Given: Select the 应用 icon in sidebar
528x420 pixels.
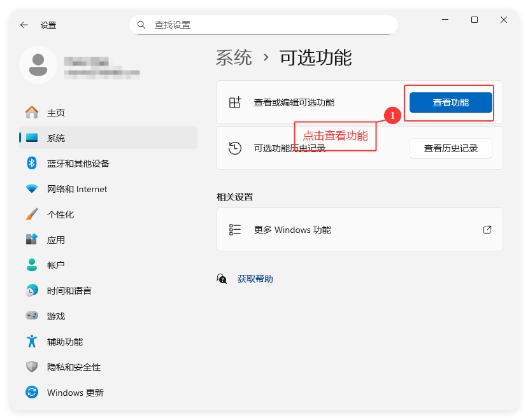Looking at the screenshot, I should 32,240.
